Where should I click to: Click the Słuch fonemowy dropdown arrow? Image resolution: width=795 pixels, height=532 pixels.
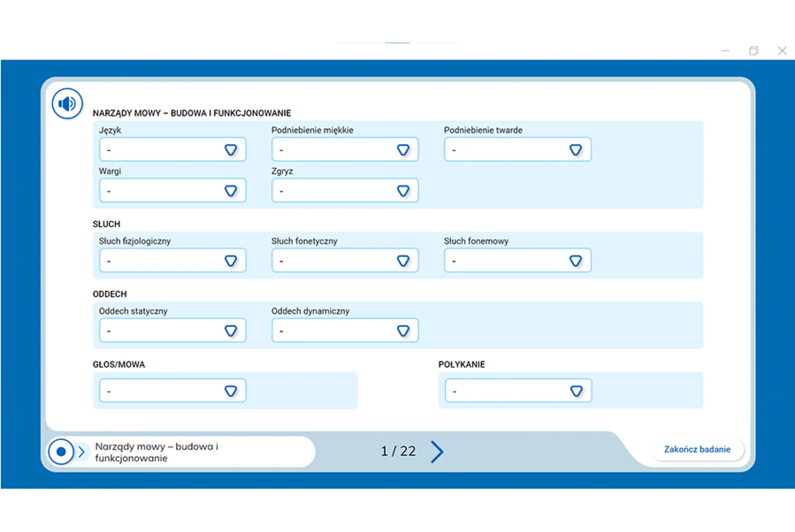tap(576, 261)
